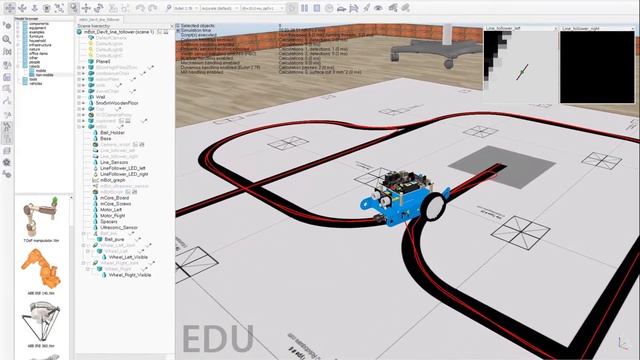Select Wheel_Left_Visible in hierarchy

[128, 257]
